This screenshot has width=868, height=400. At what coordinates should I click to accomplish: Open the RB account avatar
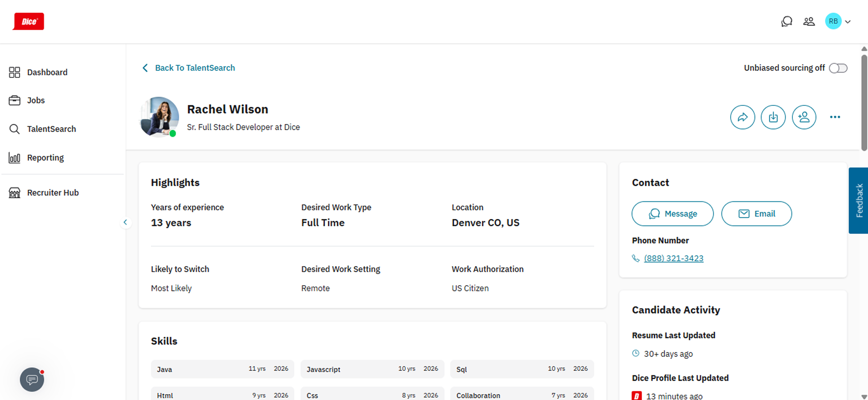click(x=833, y=21)
